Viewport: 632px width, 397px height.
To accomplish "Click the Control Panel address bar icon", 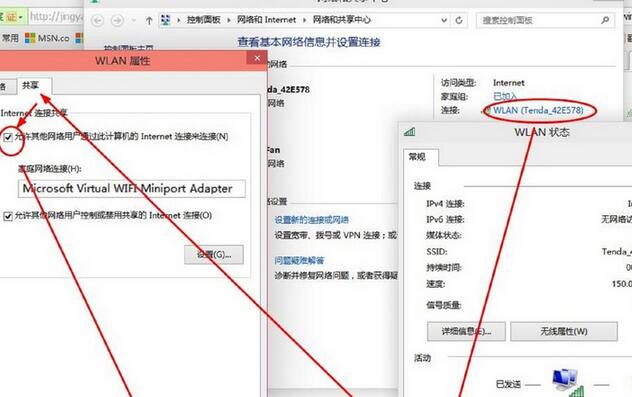I will [x=166, y=20].
